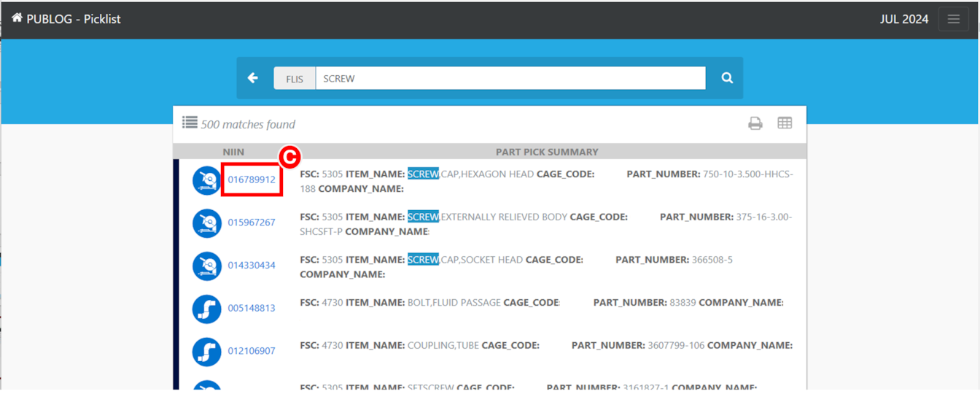This screenshot has width=980, height=394.
Task: Click the back arrow in search bar
Action: click(253, 78)
